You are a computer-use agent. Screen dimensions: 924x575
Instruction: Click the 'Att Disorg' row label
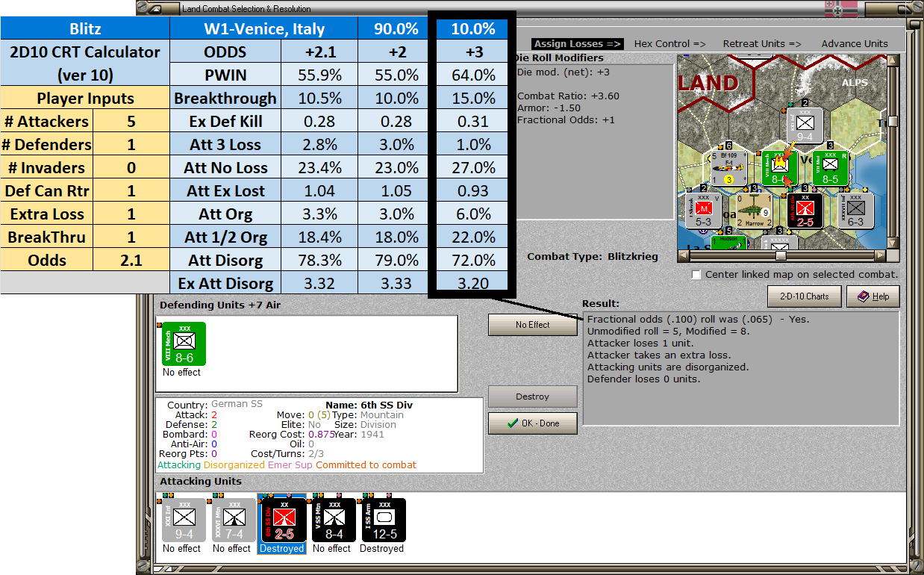pyautogui.click(x=225, y=260)
